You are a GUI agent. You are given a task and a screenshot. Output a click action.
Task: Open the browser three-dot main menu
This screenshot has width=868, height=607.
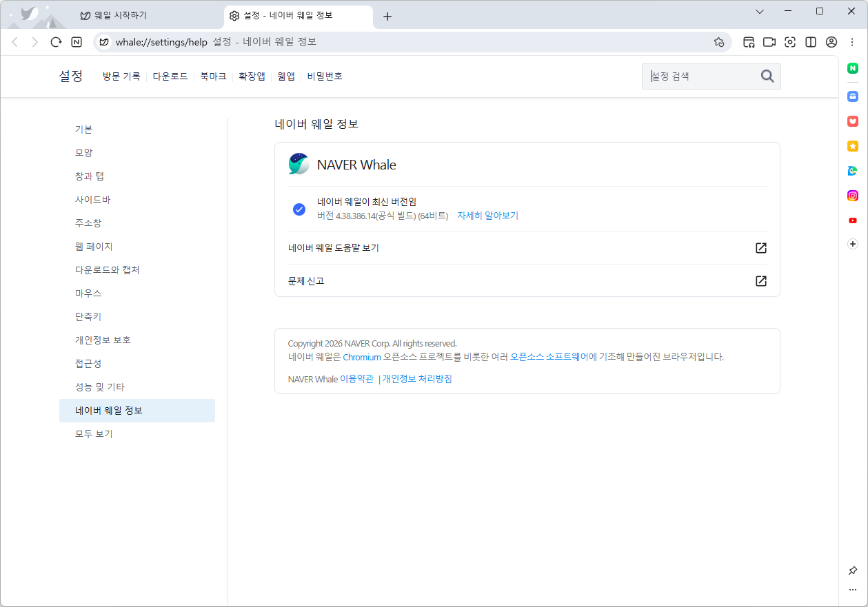(852, 42)
